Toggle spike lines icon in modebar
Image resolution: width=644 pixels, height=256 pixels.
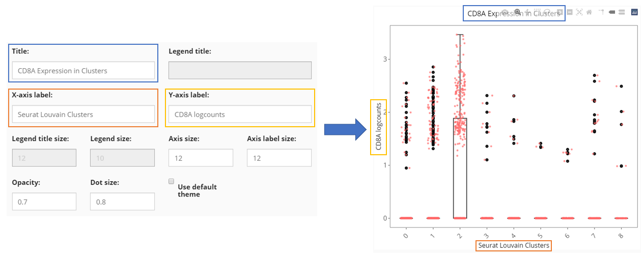click(602, 12)
